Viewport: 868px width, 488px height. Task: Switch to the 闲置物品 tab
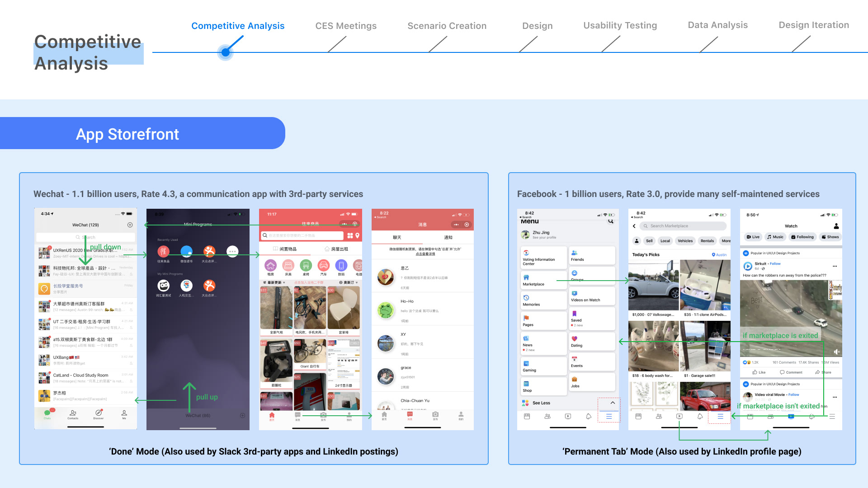pyautogui.click(x=285, y=249)
